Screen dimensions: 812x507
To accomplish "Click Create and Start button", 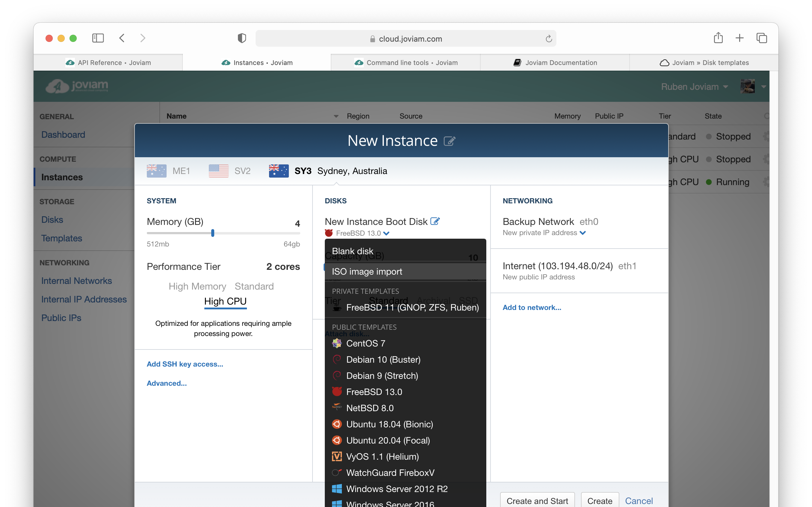I will point(537,500).
